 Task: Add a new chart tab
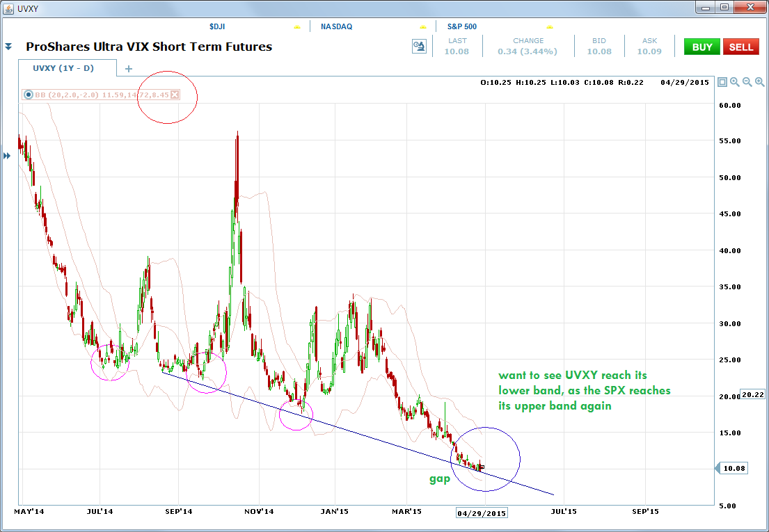[129, 69]
